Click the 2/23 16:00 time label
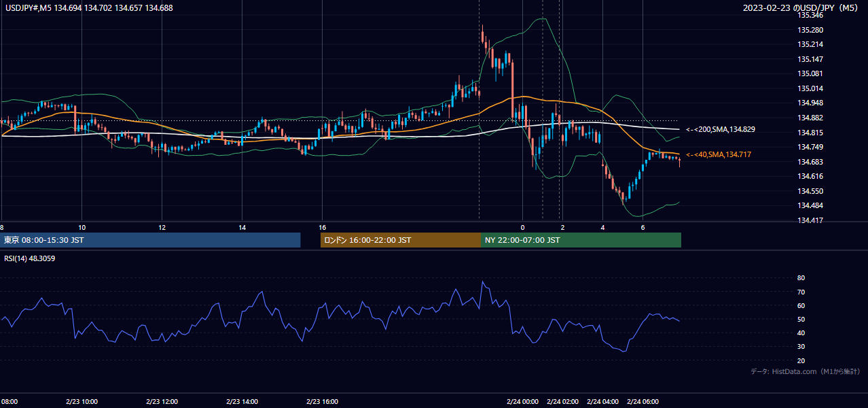 [x=323, y=402]
